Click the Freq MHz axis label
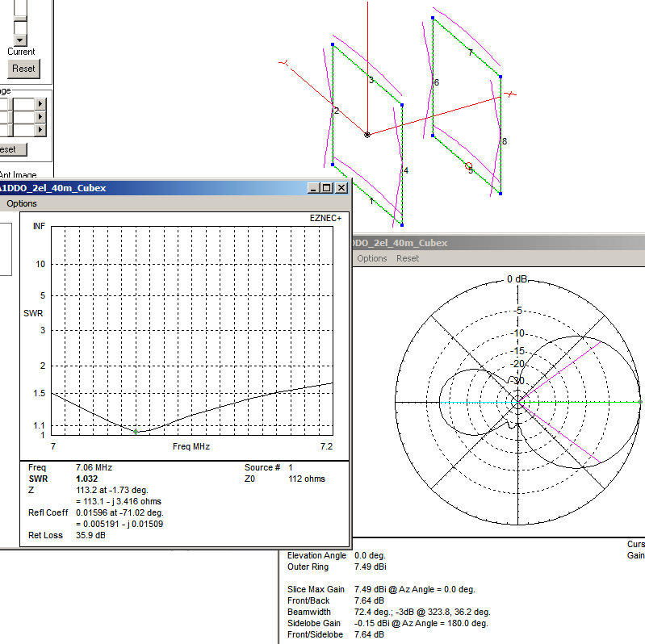 coord(191,446)
